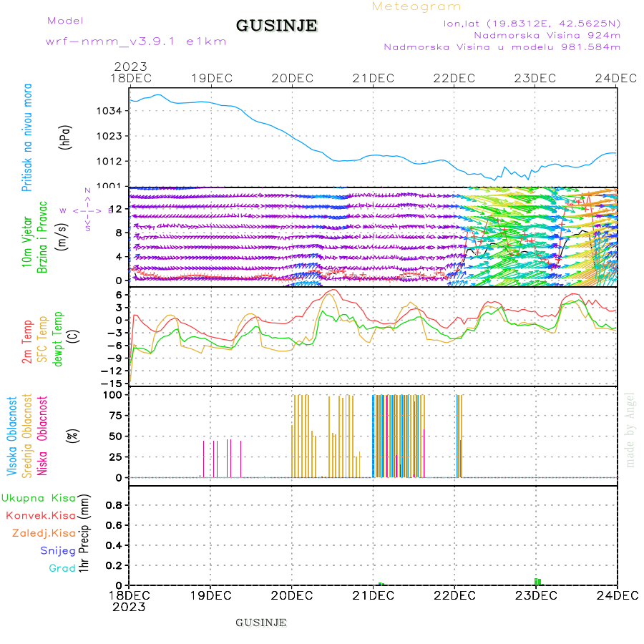
Task: Click the 0.4 precipitation tick label
Action: (x=114, y=545)
